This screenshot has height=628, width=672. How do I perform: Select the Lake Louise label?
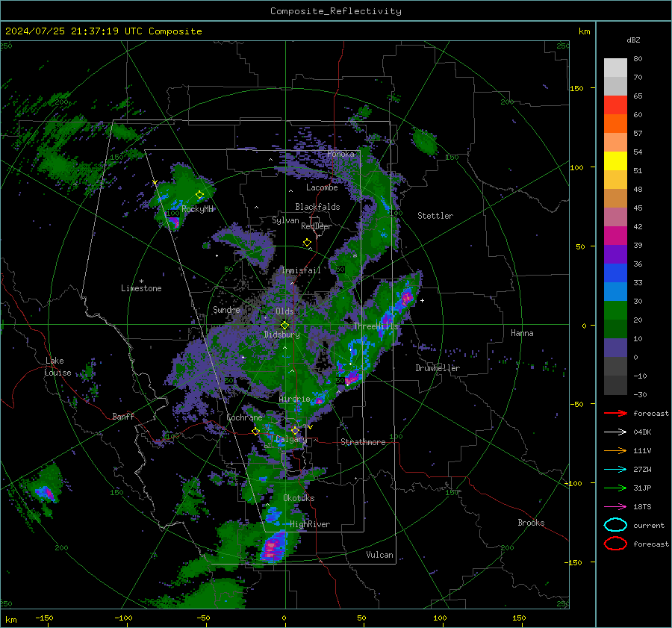pos(58,367)
